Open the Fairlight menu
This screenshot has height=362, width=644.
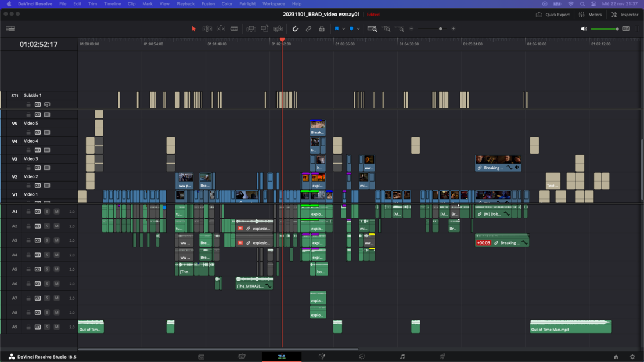tap(247, 4)
